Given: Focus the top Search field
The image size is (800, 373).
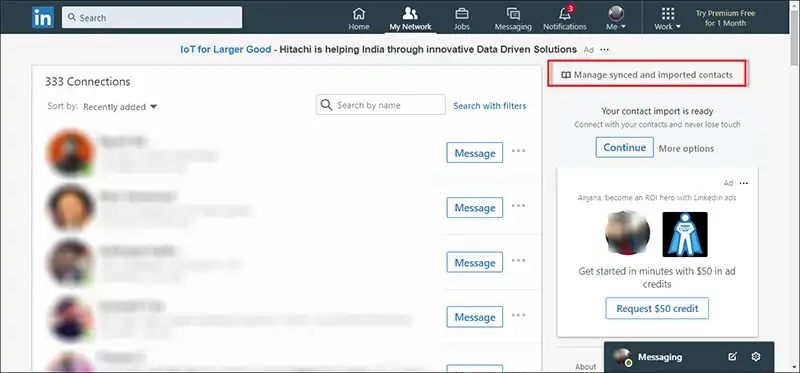Looking at the screenshot, I should click(x=152, y=17).
